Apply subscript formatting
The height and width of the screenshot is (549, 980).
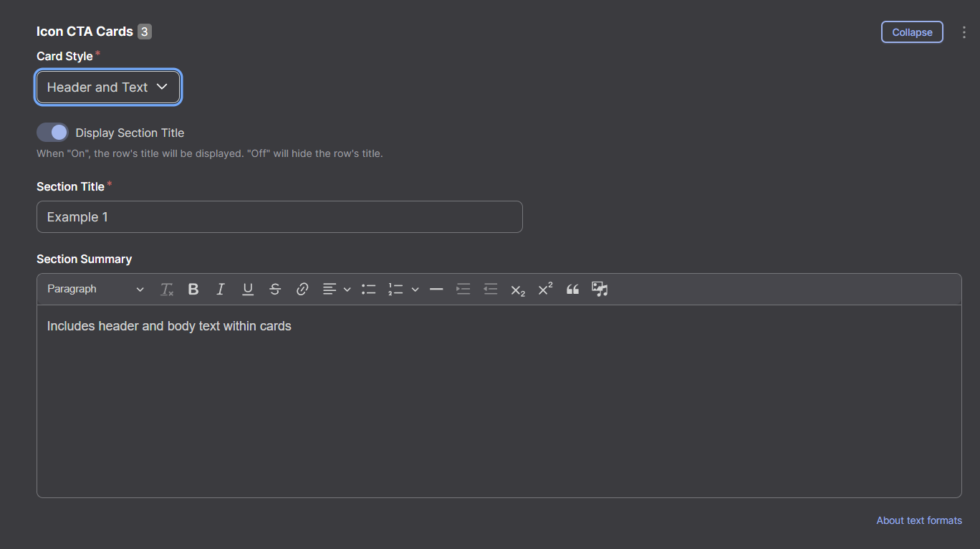coord(518,290)
